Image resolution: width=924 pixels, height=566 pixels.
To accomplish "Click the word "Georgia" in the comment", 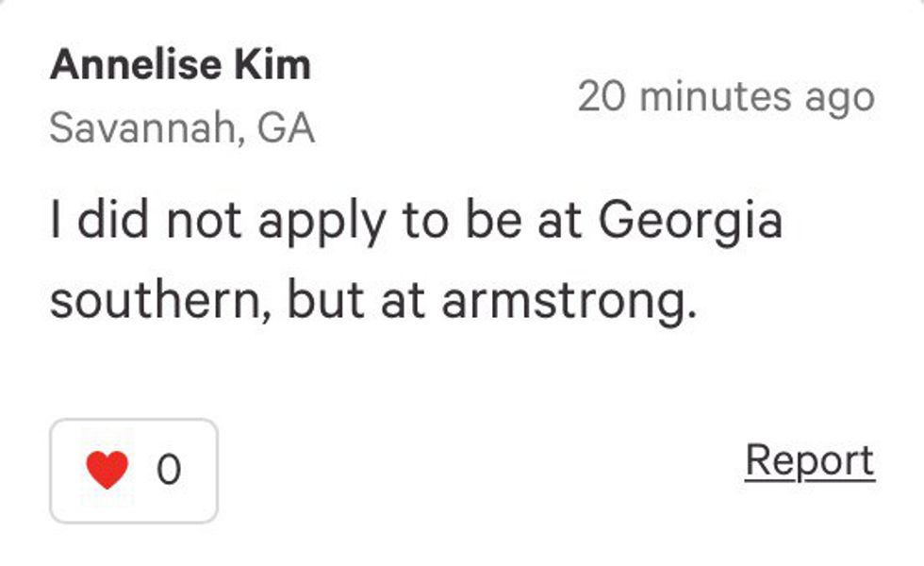I will tap(691, 223).
